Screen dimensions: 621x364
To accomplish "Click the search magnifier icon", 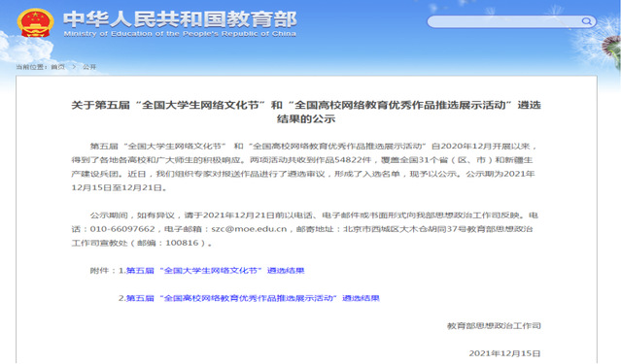I will [x=586, y=21].
